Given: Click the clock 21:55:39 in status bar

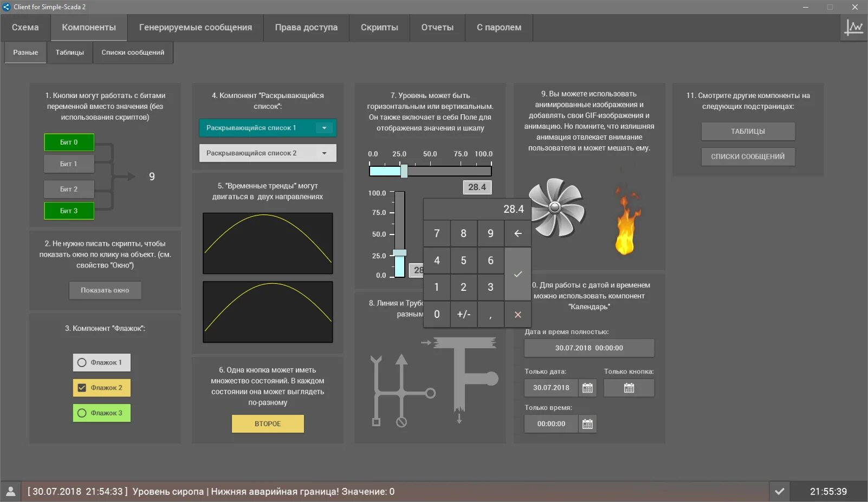Looking at the screenshot, I should [828, 492].
